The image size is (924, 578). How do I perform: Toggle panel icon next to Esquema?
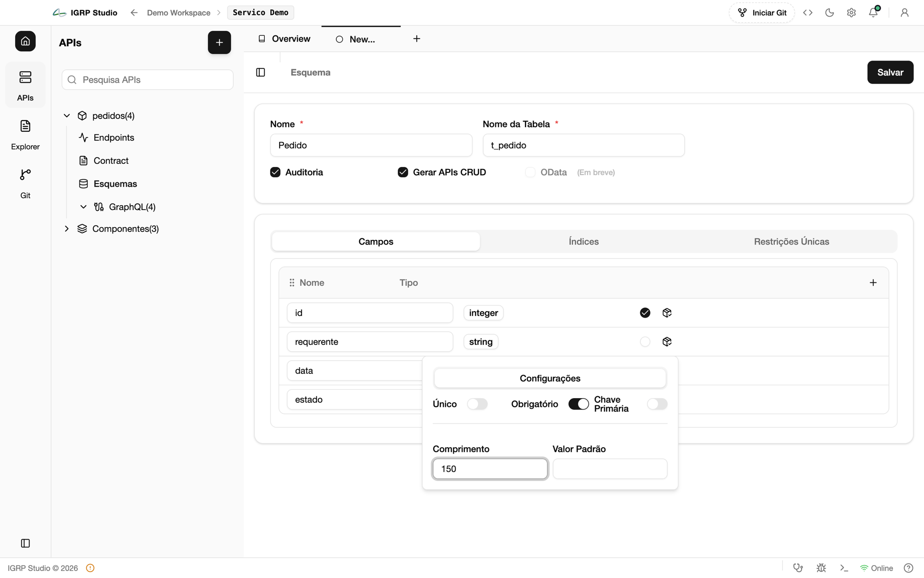pyautogui.click(x=261, y=72)
